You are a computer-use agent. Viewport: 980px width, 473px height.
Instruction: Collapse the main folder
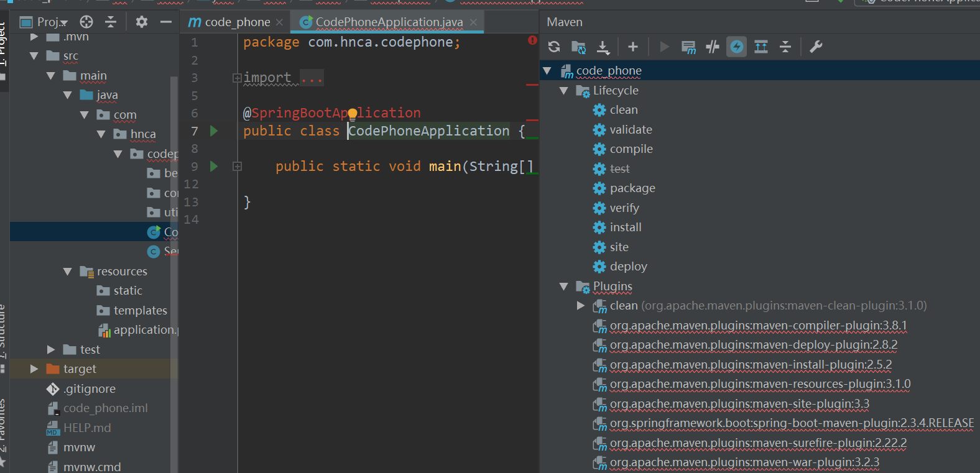tap(51, 76)
